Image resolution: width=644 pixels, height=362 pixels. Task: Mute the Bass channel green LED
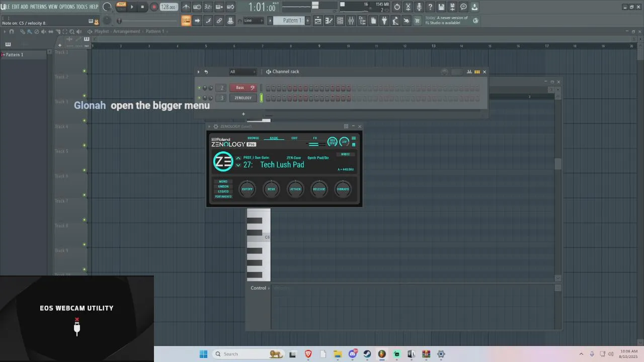point(199,88)
